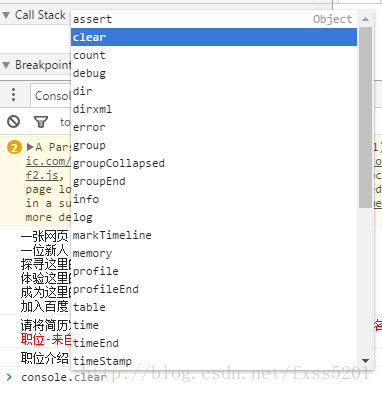Image resolution: width=382 pixels, height=393 pixels.
Task: Choose the 'info' entry
Action: pyautogui.click(x=214, y=199)
